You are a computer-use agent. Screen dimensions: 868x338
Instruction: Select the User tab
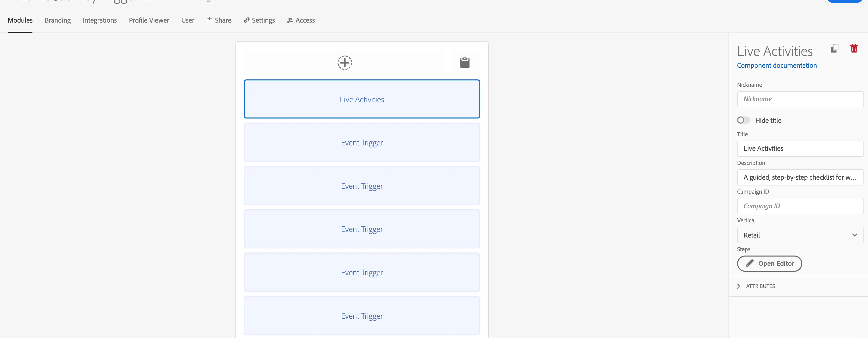pos(188,20)
